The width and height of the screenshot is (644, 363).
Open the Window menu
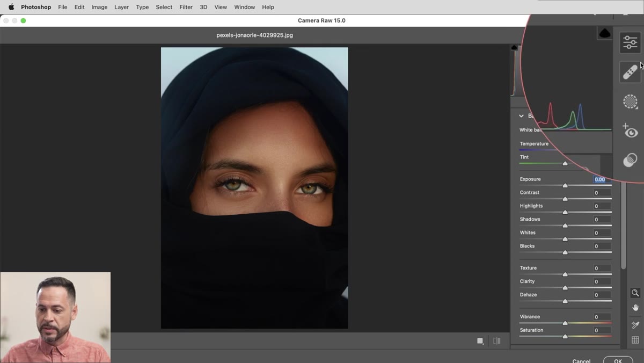(x=245, y=7)
